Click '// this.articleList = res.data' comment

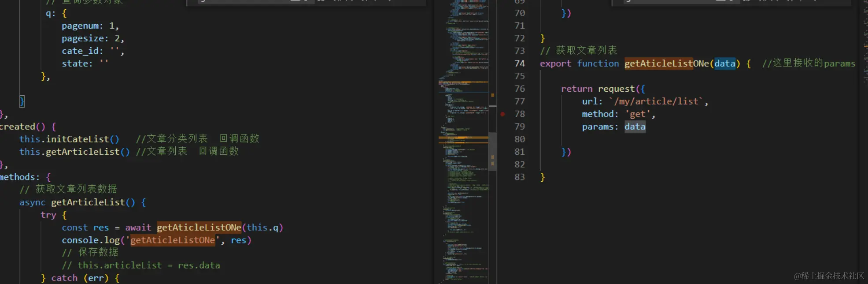click(x=141, y=265)
